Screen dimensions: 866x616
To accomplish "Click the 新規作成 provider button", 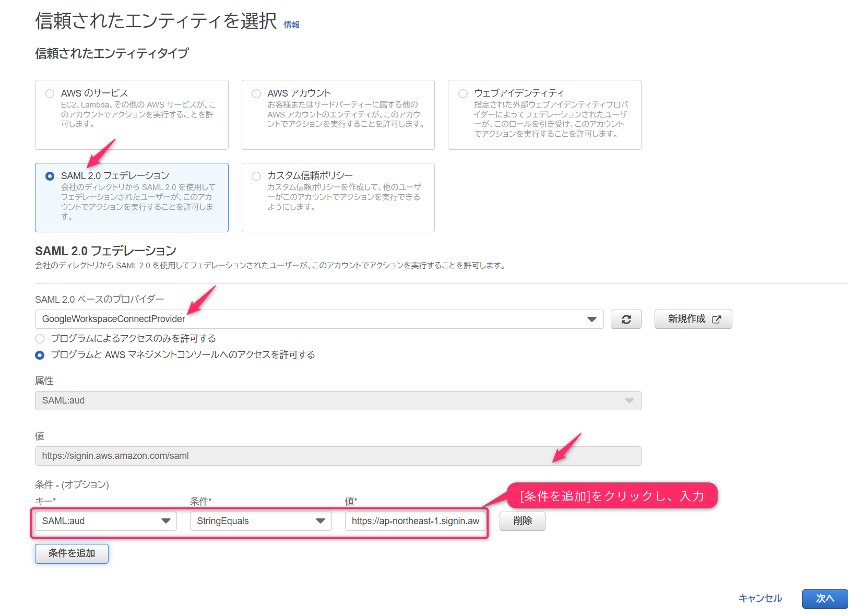I will coord(693,319).
